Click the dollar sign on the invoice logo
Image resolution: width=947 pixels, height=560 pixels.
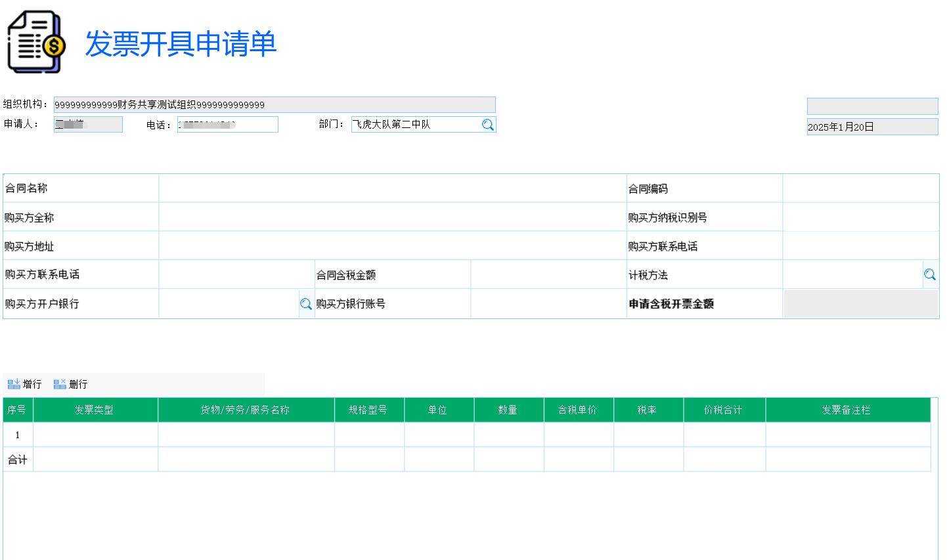tap(54, 46)
